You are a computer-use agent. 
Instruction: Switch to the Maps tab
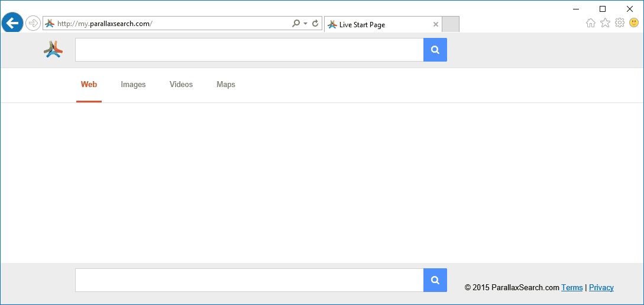pyautogui.click(x=226, y=85)
